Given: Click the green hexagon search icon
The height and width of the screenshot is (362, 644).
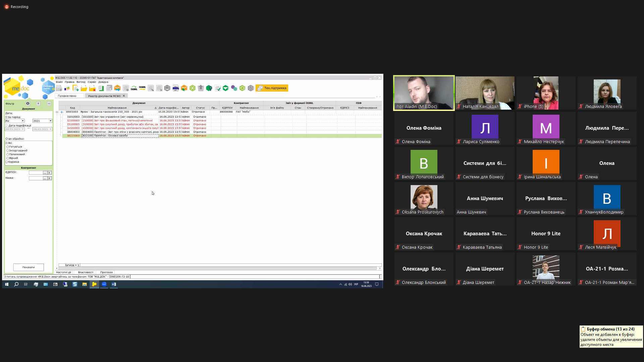Looking at the screenshot, I should tap(209, 88).
